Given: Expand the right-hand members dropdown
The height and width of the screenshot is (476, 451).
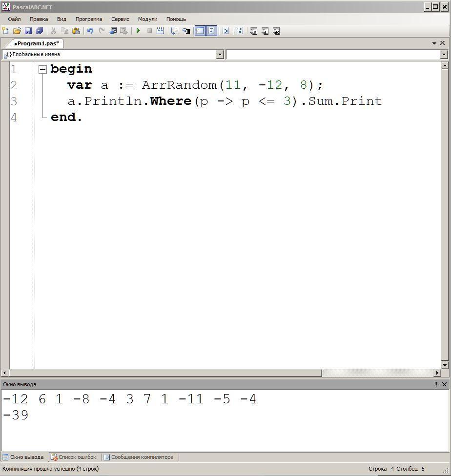Looking at the screenshot, I should (x=444, y=55).
